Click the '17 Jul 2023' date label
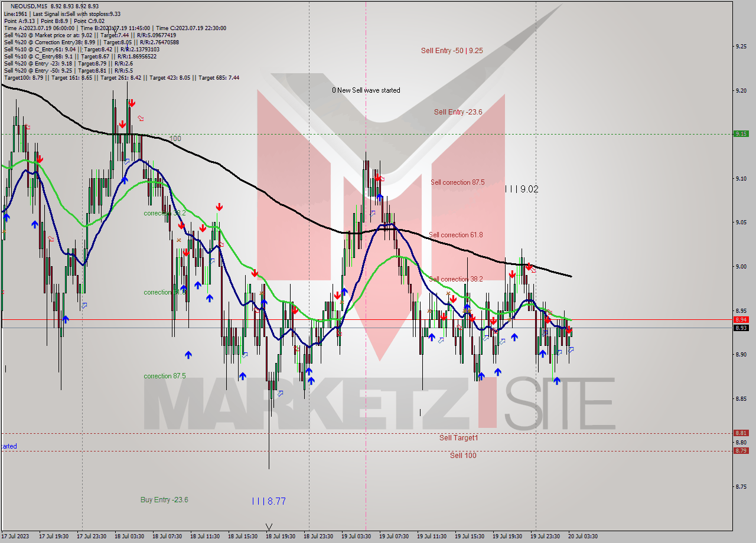Viewport: 756px width, 543px height. point(14,537)
